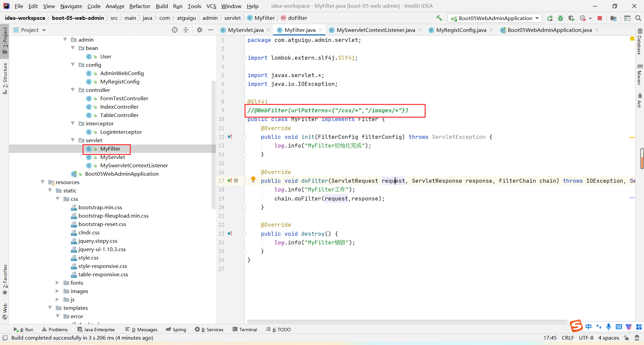This screenshot has width=644, height=345.
Task: Collapse the servlet package folder
Action: click(x=73, y=140)
